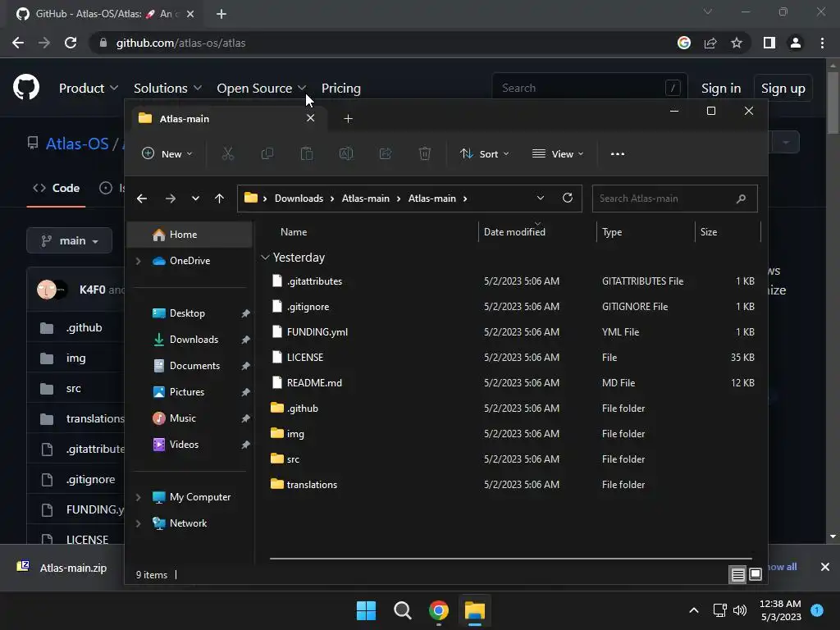Collapse the Yesterday group
The image size is (840, 630).
(265, 258)
